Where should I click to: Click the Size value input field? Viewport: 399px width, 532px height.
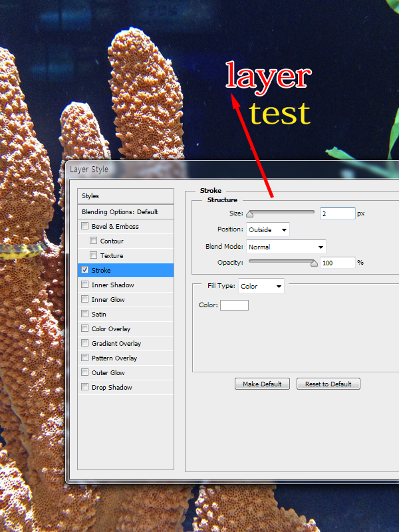click(338, 213)
